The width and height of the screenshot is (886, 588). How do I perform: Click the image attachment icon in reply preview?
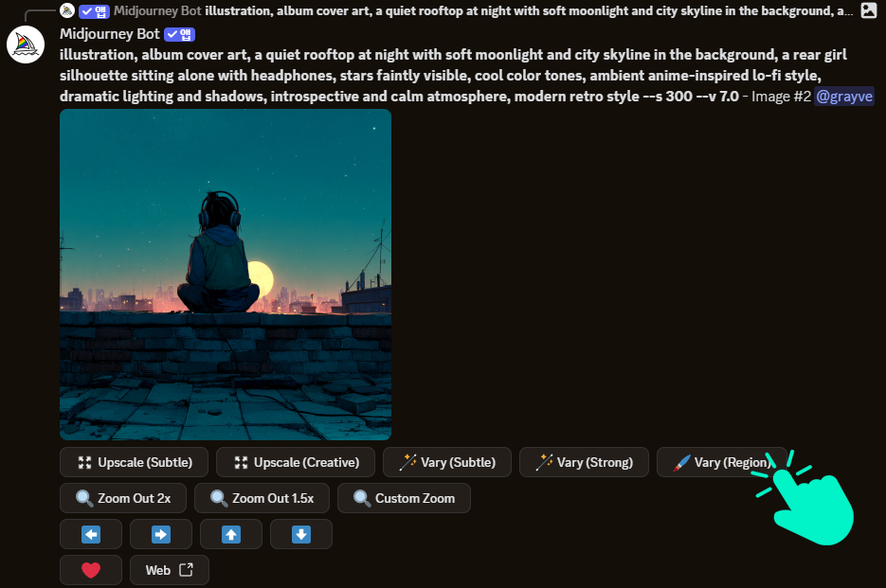tap(869, 10)
